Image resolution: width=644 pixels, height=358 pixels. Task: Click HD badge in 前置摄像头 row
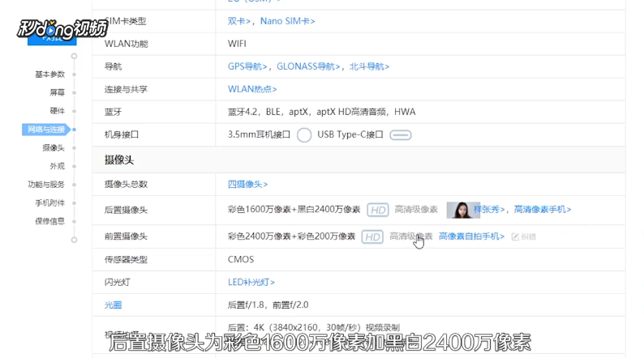point(372,237)
